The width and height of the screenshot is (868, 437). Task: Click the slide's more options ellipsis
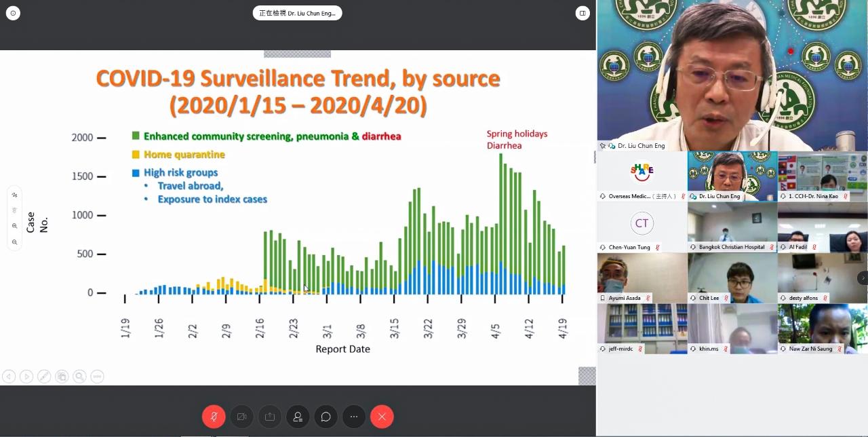pos(97,377)
